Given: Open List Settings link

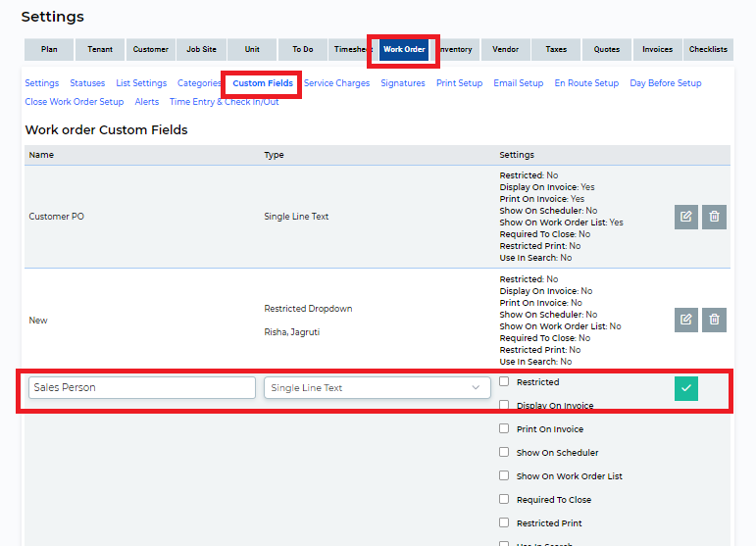Looking at the screenshot, I should pos(141,83).
